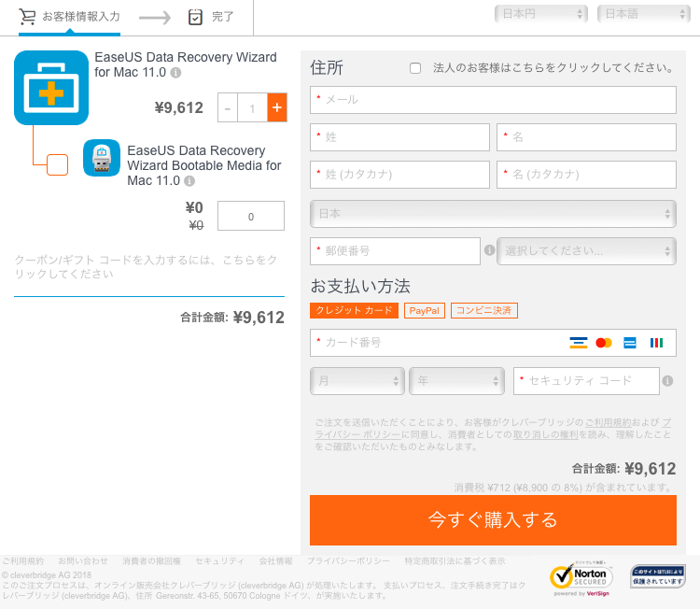This screenshot has width=700, height=609.
Task: Click the plus button to increase quantity
Action: click(x=276, y=108)
